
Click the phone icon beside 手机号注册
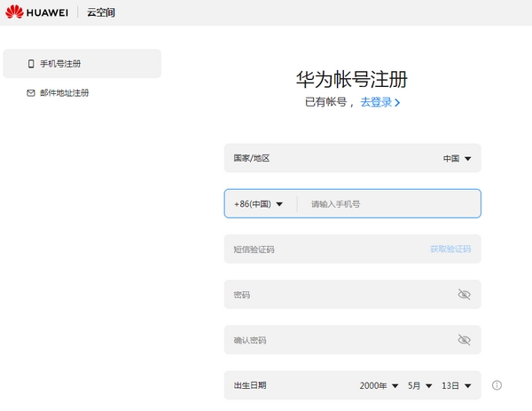[31, 64]
